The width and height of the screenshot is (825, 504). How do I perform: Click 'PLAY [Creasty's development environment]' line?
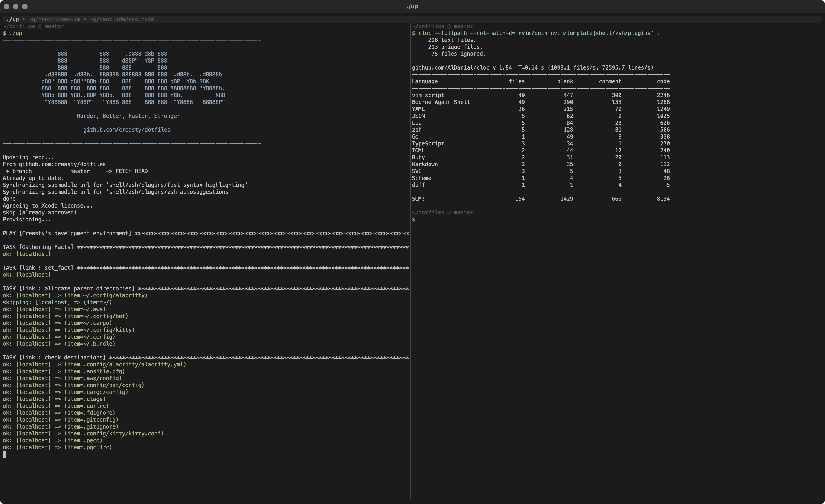pyautogui.click(x=67, y=233)
